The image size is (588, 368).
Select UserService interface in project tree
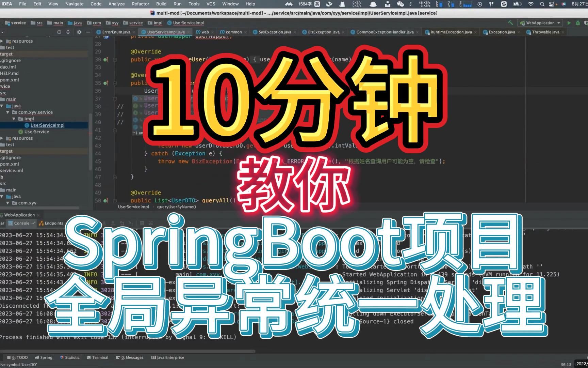point(36,132)
